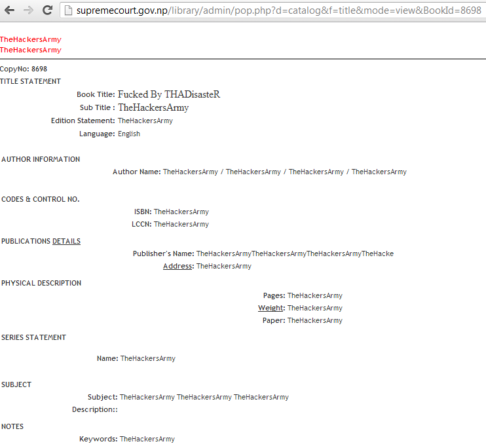Viewport: 486px width, 448px height.
Task: Click the Author Name label
Action: pos(137,172)
